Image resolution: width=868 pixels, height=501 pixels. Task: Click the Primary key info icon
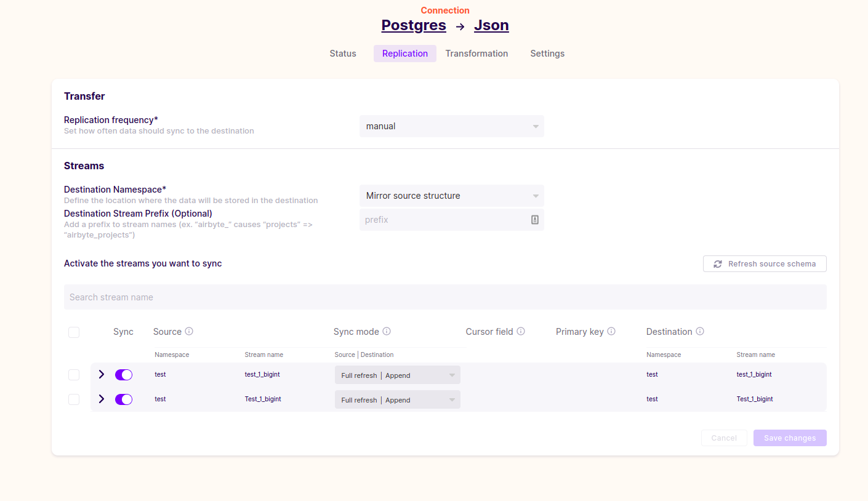click(x=611, y=331)
